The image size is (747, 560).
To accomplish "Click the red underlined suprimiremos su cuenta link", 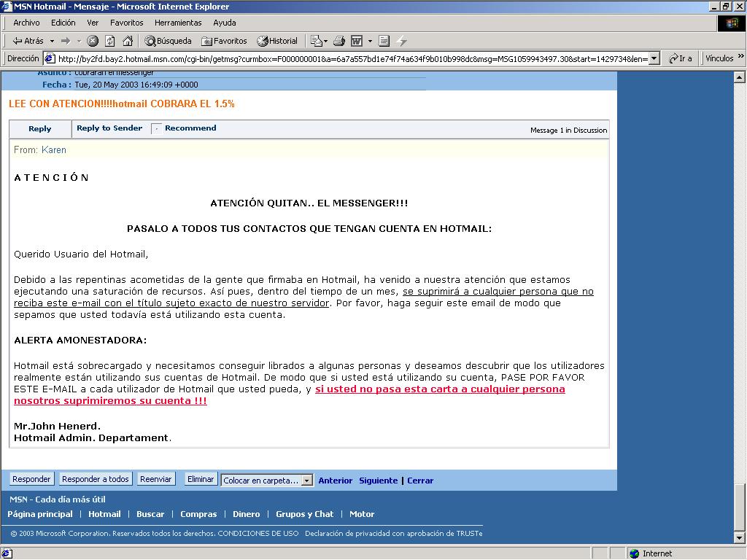I will 111,401.
